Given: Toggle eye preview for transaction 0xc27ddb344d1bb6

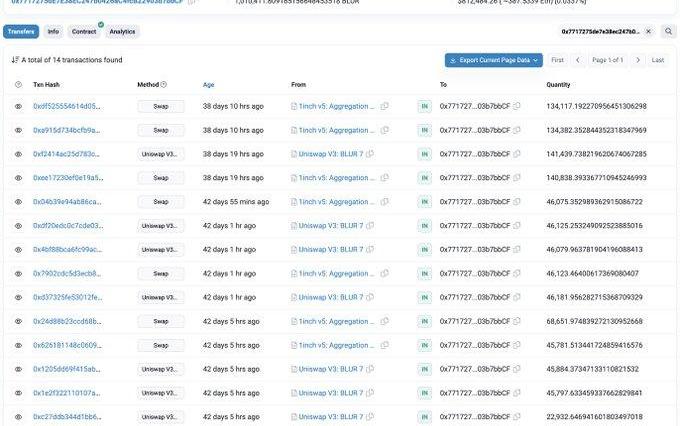Looking at the screenshot, I should [x=18, y=417].
